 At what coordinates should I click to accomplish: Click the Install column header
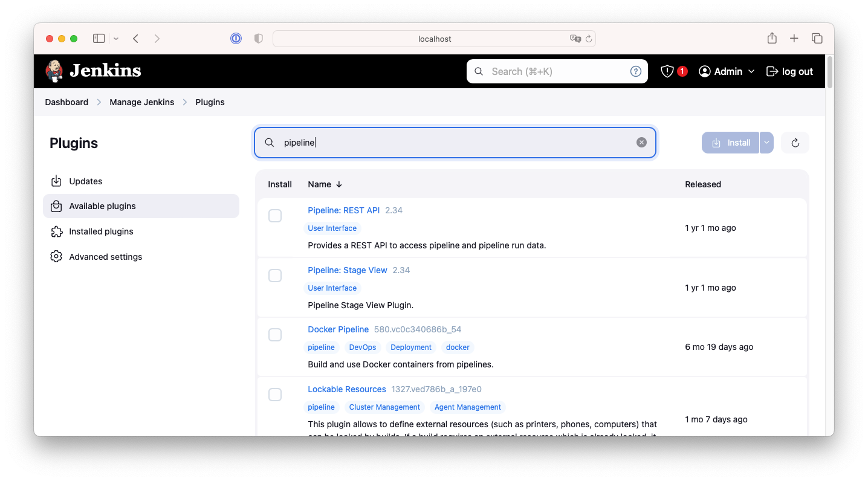point(280,184)
